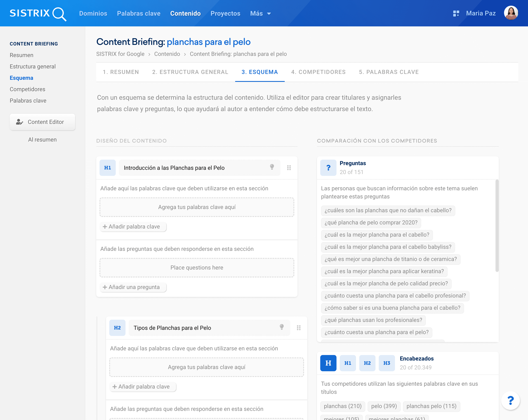Open H2 heading level selector badge
528x420 pixels.
[117, 328]
